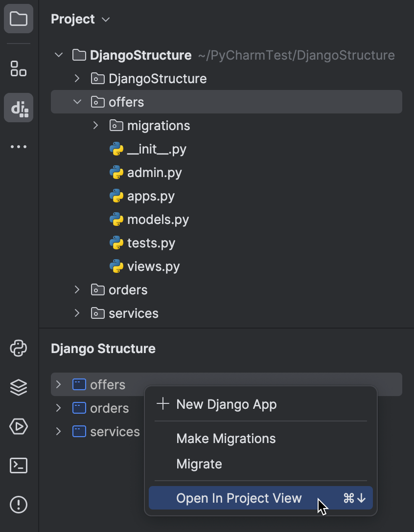Open the Python Packages layers icon

click(19, 388)
